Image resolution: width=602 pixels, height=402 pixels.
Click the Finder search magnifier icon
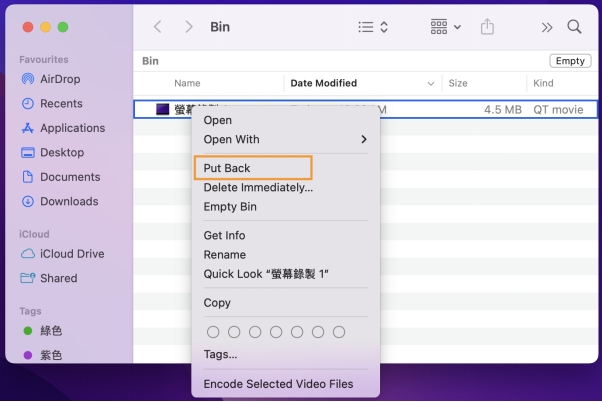click(574, 27)
